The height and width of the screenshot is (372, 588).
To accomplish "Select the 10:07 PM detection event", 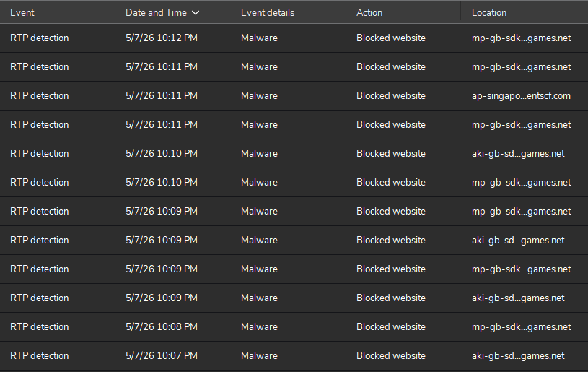I will click(294, 356).
